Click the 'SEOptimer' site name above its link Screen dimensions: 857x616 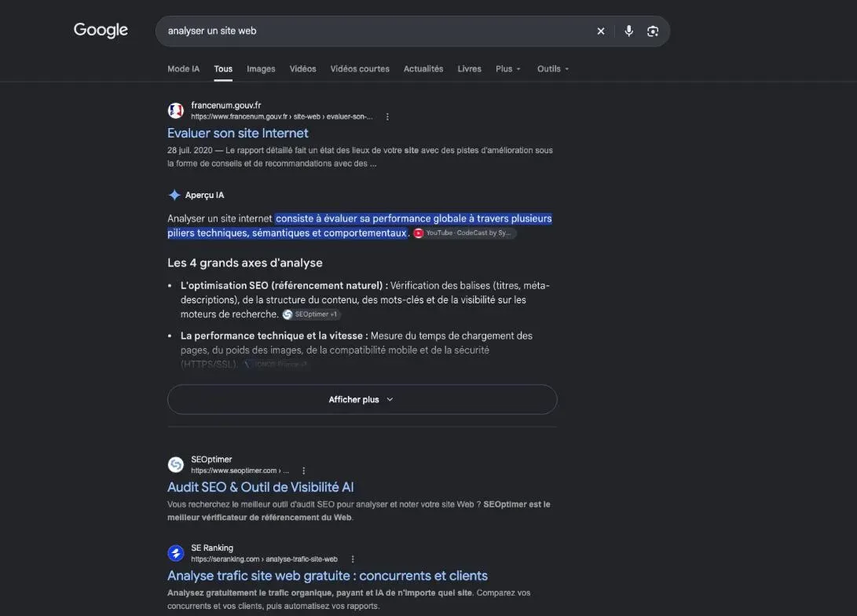(211, 459)
